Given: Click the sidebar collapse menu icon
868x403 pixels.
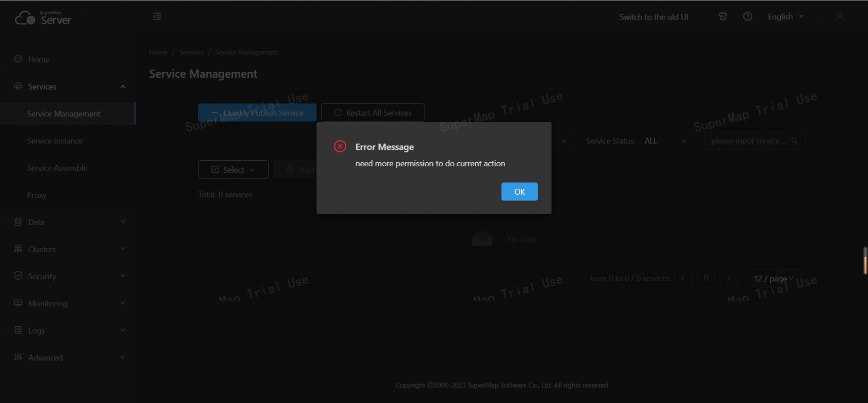Looking at the screenshot, I should pos(157,16).
